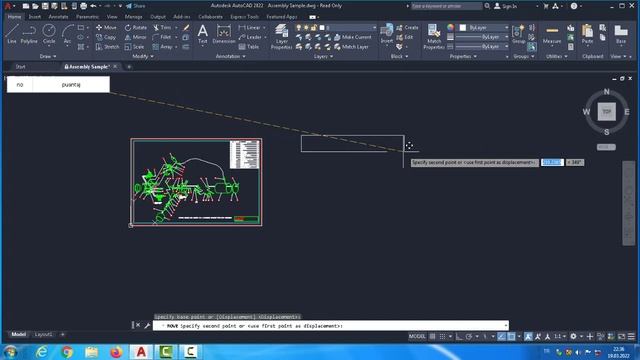Activate the Array command
This screenshot has height=360, width=640.
(x=162, y=47)
